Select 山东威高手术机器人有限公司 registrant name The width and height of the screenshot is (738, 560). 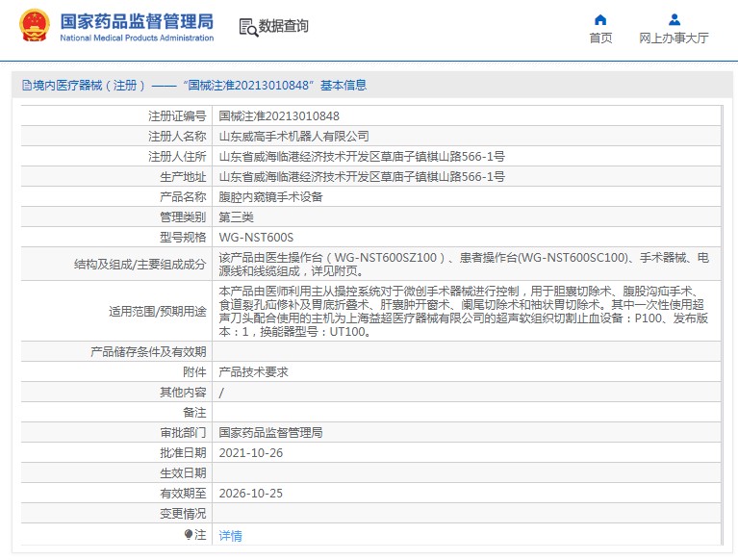(x=293, y=136)
